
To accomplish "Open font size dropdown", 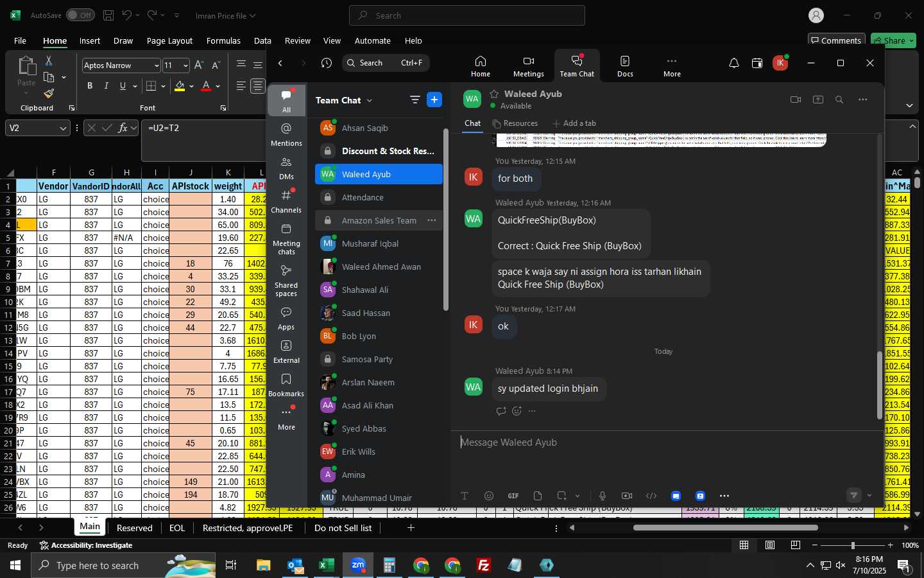I will (x=185, y=66).
